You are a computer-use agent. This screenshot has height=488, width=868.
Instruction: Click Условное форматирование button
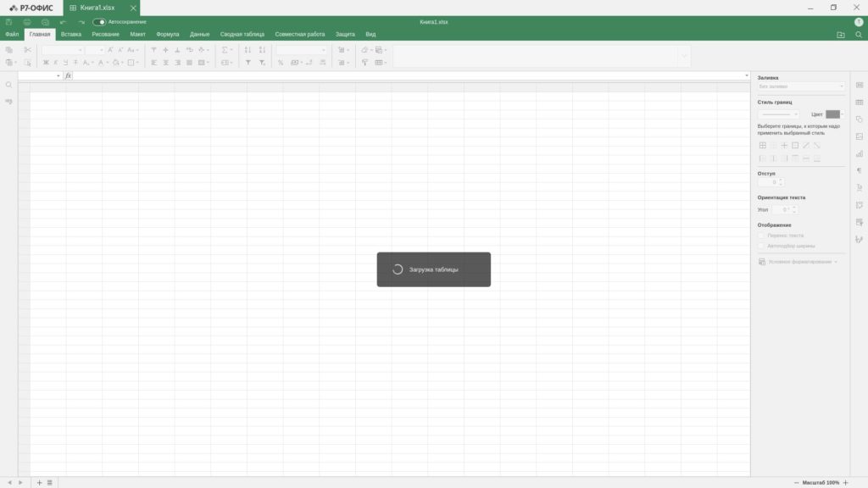(x=798, y=262)
